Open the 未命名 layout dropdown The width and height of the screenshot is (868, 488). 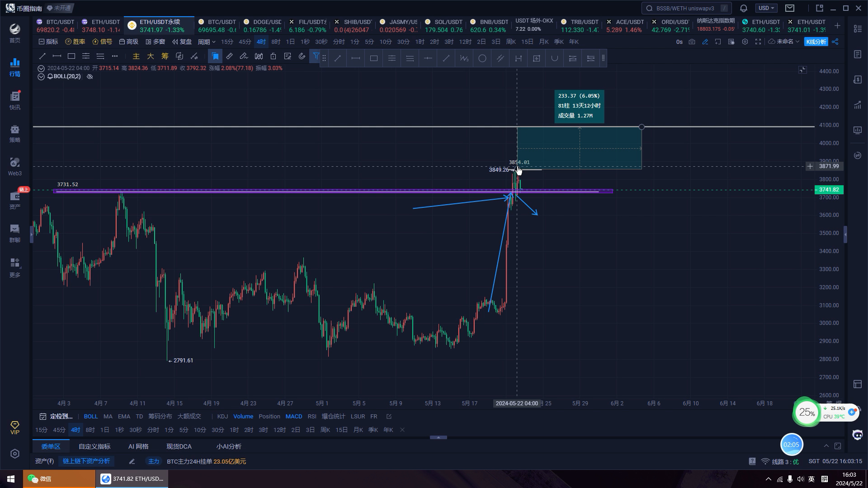click(784, 42)
